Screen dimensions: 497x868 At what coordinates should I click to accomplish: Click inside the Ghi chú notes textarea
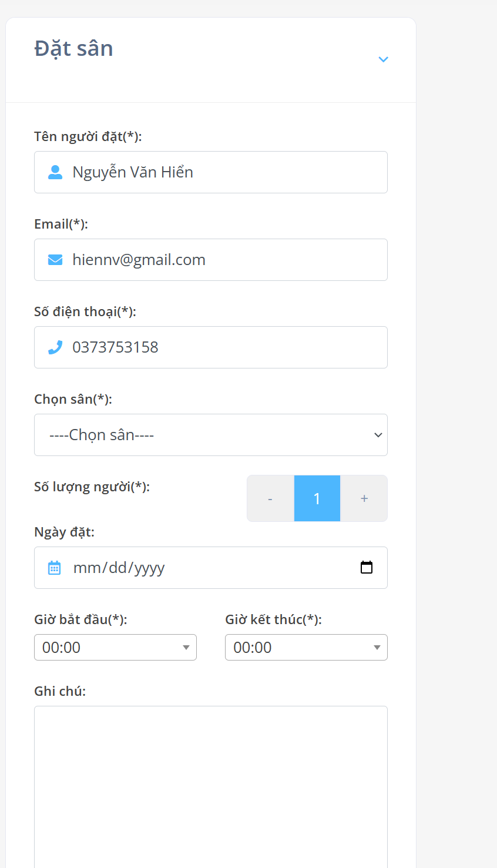click(x=211, y=787)
